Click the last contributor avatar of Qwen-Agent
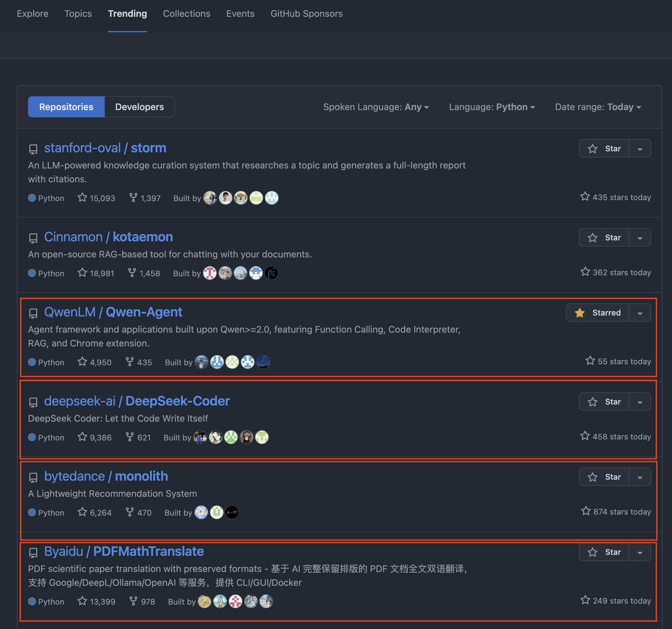The image size is (672, 629). [x=263, y=362]
